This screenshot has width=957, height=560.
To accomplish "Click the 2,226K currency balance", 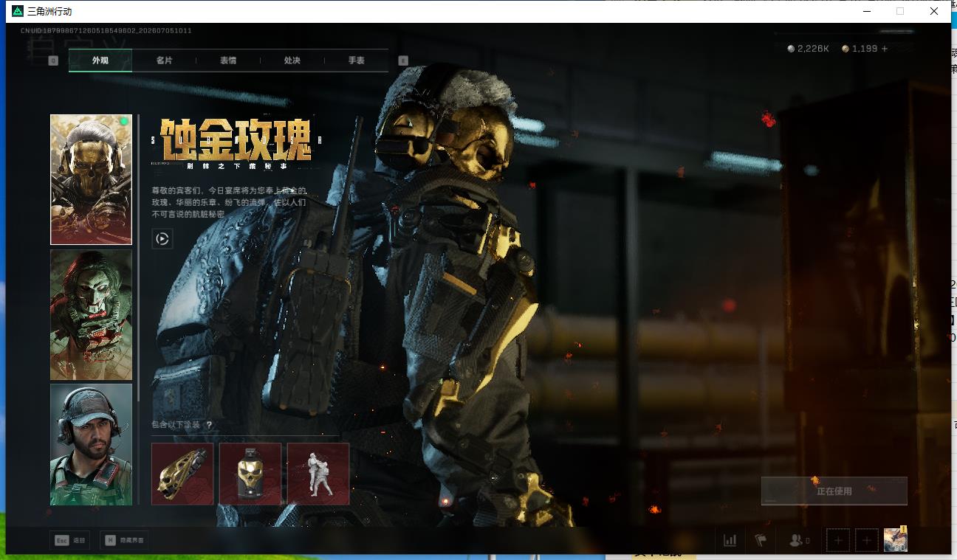I will (x=808, y=49).
